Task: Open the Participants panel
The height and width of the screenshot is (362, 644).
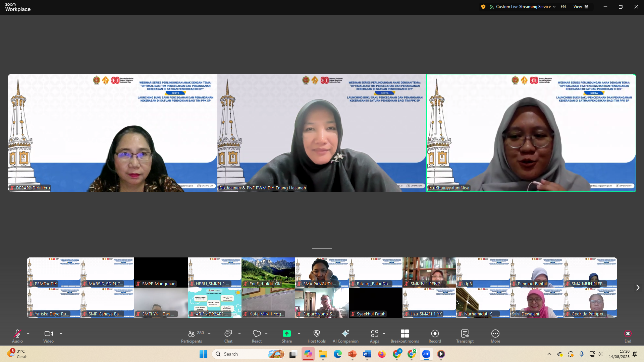Action: click(x=192, y=336)
